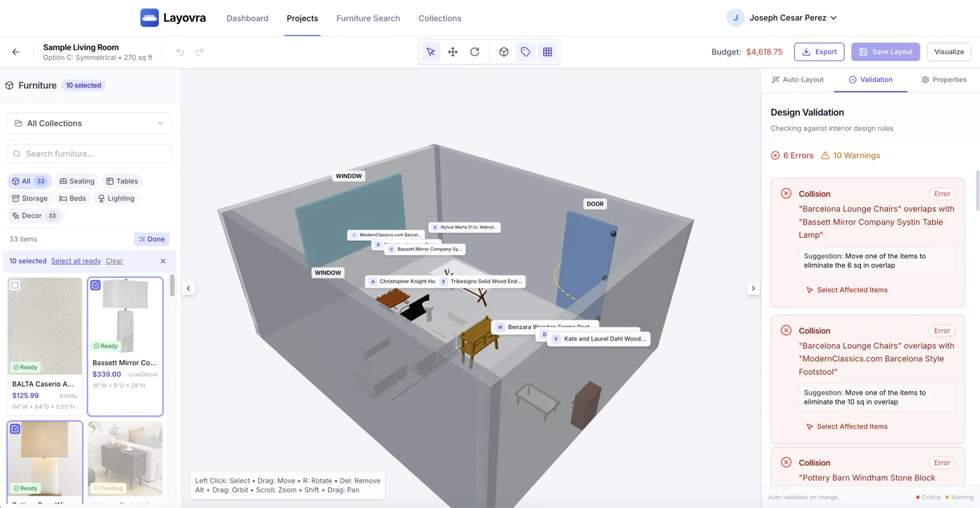Image resolution: width=980 pixels, height=508 pixels.
Task: Check the BALTA Caserio rug checkbox
Action: pyautogui.click(x=15, y=285)
